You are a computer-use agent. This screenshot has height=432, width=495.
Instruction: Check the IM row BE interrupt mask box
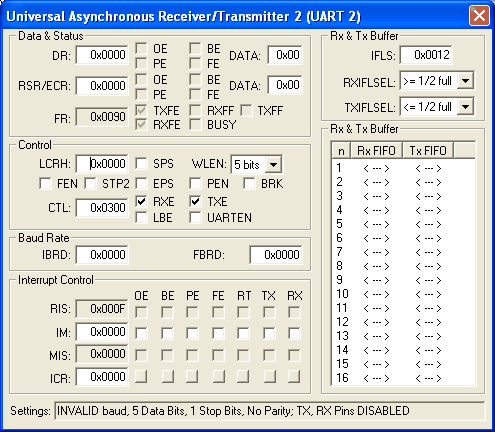tap(167, 333)
